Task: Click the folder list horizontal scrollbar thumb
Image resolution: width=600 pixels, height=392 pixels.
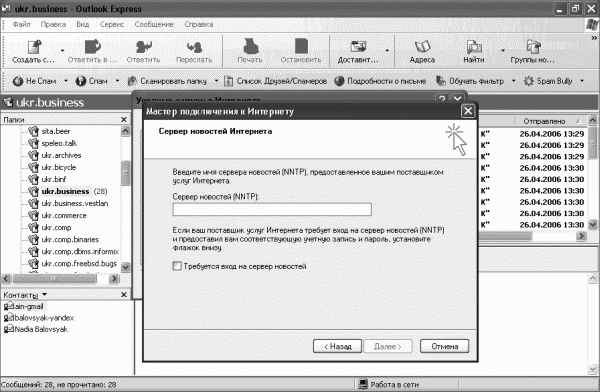Action: pos(54,279)
